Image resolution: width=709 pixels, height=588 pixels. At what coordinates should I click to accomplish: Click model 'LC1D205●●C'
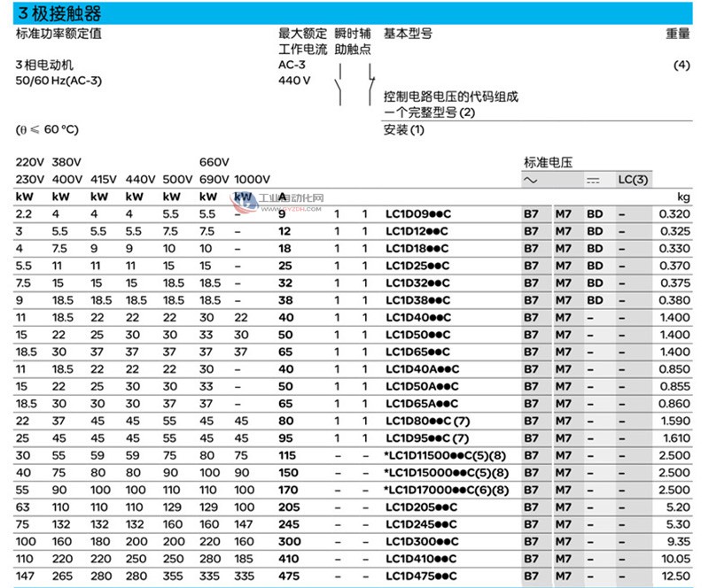tap(422, 507)
